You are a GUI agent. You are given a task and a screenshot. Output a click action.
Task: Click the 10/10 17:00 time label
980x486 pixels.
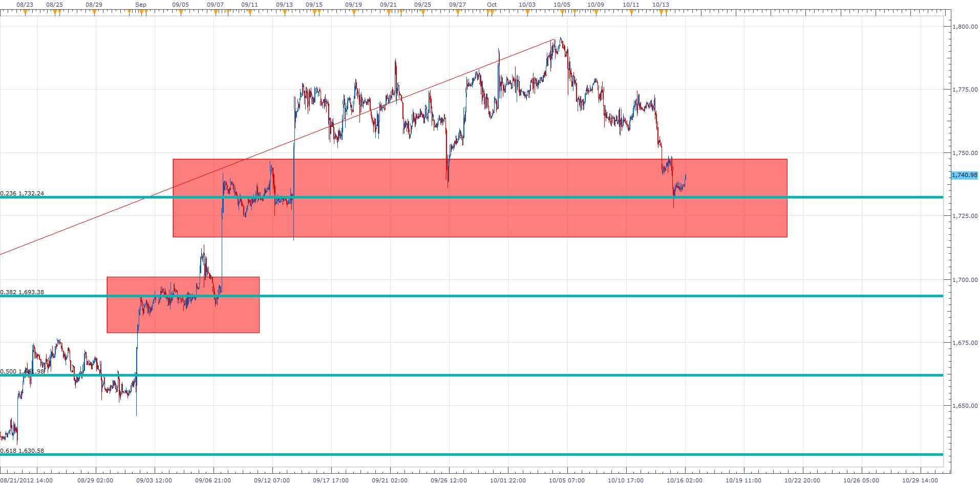pyautogui.click(x=626, y=480)
